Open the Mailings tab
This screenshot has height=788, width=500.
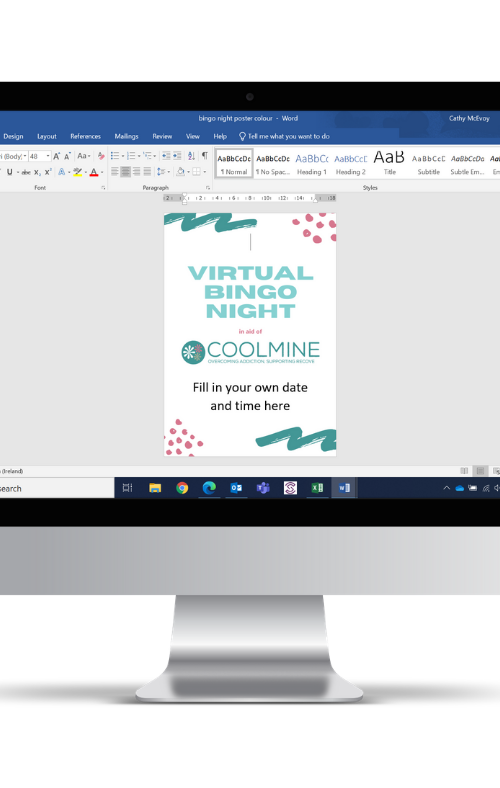pyautogui.click(x=126, y=136)
